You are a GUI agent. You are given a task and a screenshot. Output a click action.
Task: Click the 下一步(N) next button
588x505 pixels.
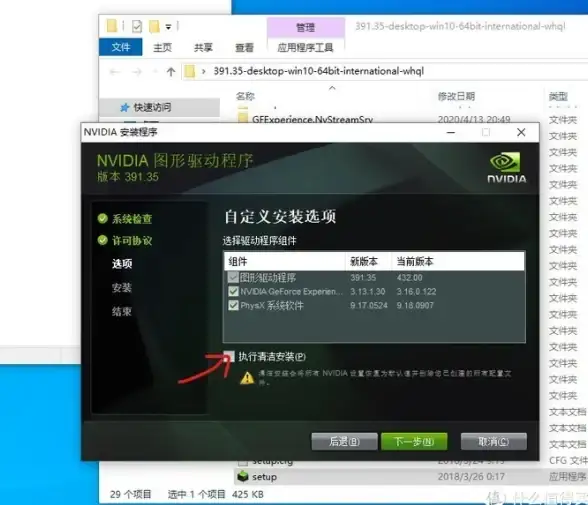414,442
